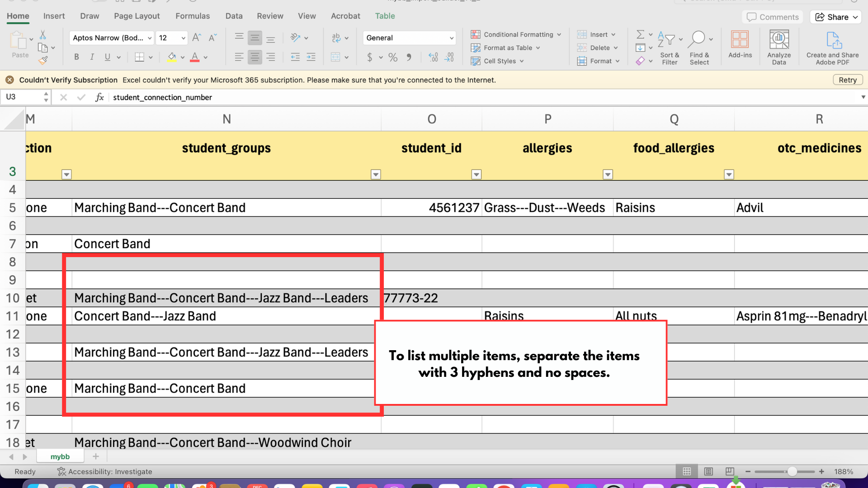The height and width of the screenshot is (488, 868).
Task: Click the Cut scissors icon
Action: 43,35
